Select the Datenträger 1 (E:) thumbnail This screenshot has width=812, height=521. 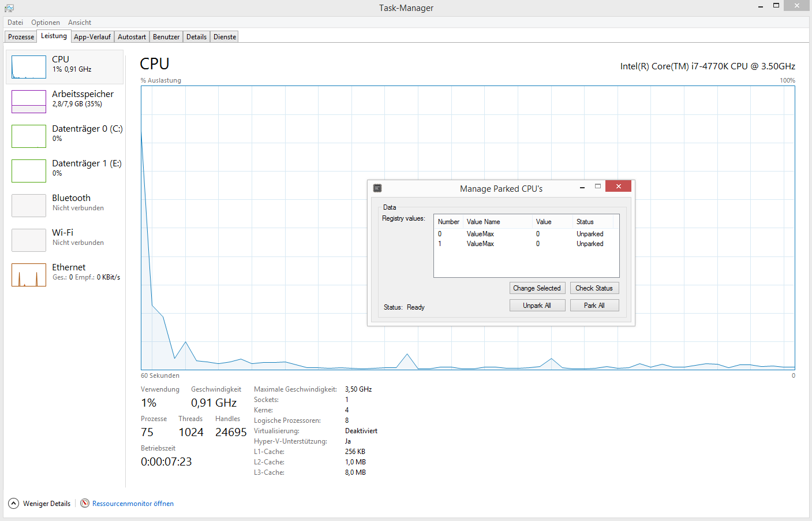[x=29, y=171]
